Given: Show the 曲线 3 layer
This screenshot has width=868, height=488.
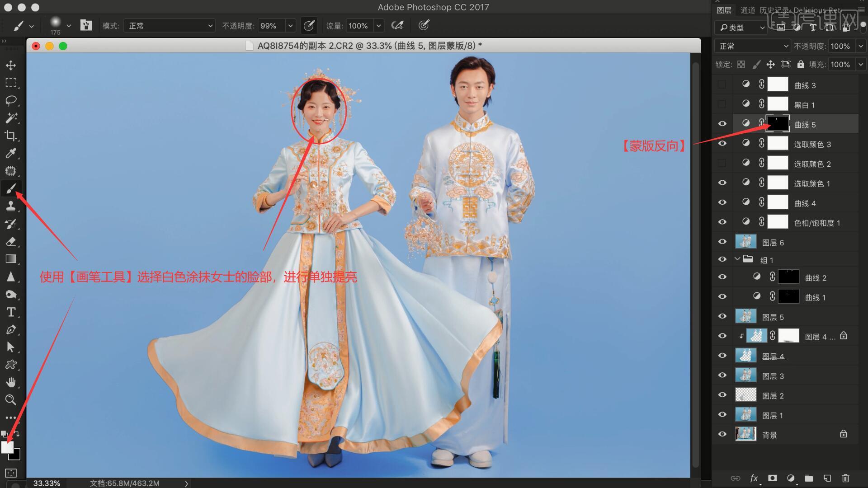Looking at the screenshot, I should (722, 85).
